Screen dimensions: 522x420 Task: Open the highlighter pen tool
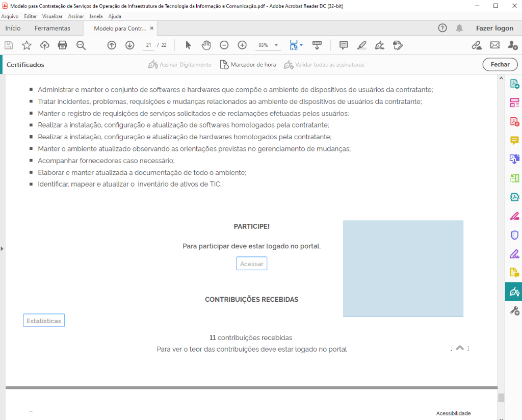[361, 45]
